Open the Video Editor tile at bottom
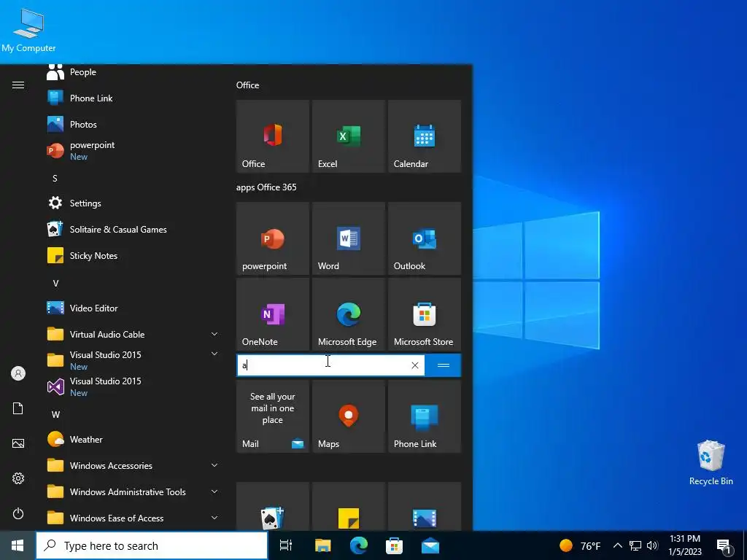The image size is (747, 560). [x=425, y=507]
